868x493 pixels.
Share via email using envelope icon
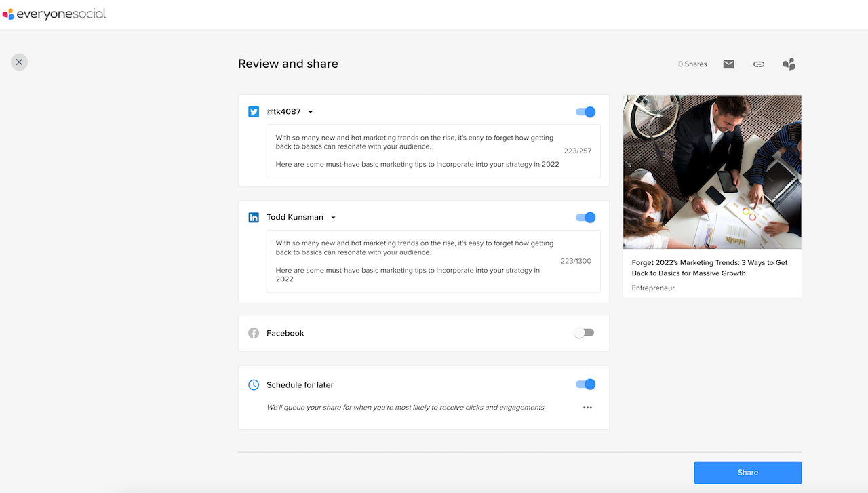[728, 64]
